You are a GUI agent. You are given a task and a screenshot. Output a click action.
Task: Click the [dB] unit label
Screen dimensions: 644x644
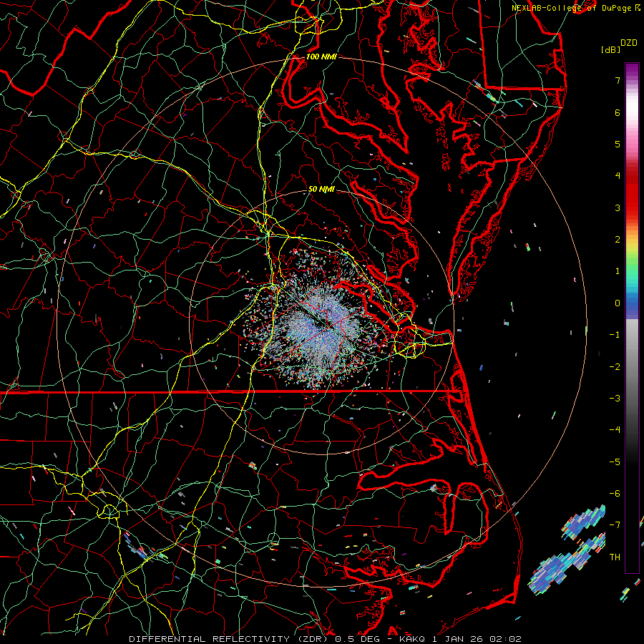tap(610, 49)
